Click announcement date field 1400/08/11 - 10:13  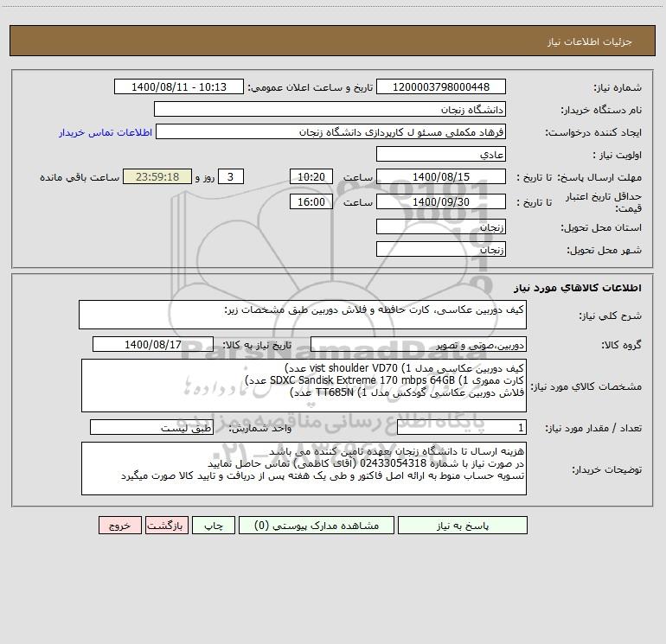pyautogui.click(x=179, y=87)
